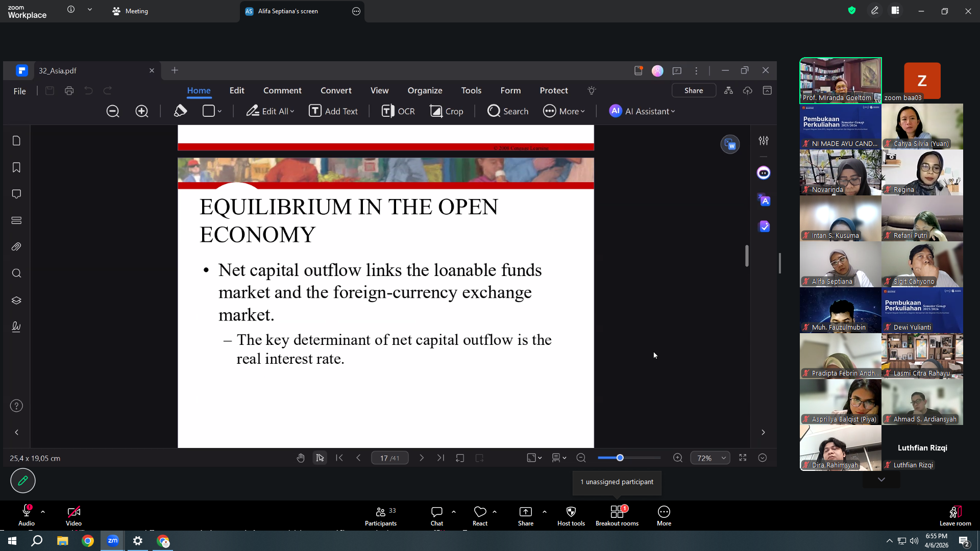Click the Zoom In magnifier in PDF toolbar
Image resolution: width=980 pixels, height=551 pixels.
142,111
